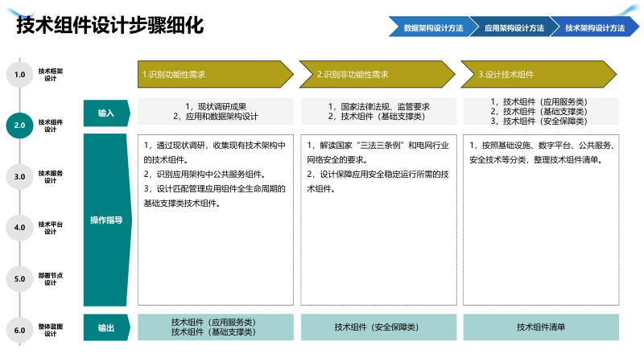Click input line 应用和数据架构设计
This screenshot has height=362, width=644.
point(216,117)
